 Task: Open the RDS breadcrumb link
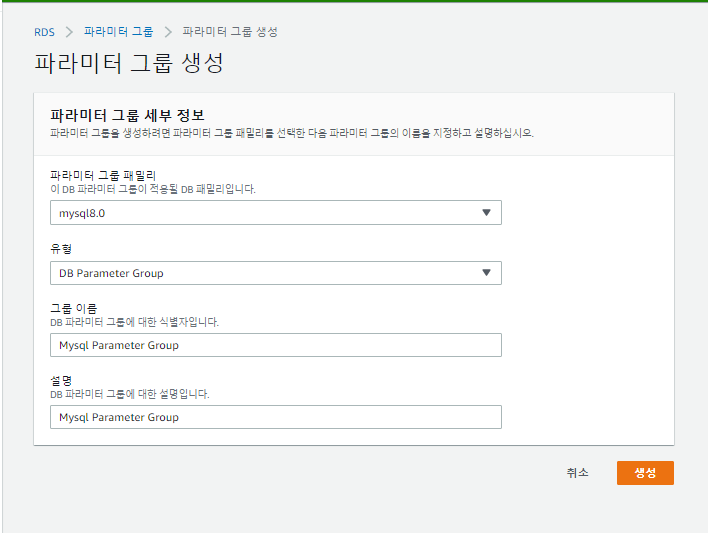click(x=44, y=32)
